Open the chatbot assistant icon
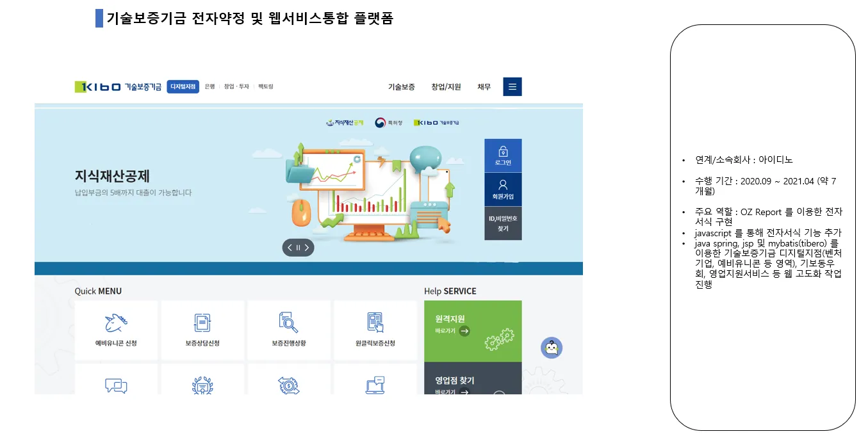Image resolution: width=868 pixels, height=443 pixels. point(552,347)
